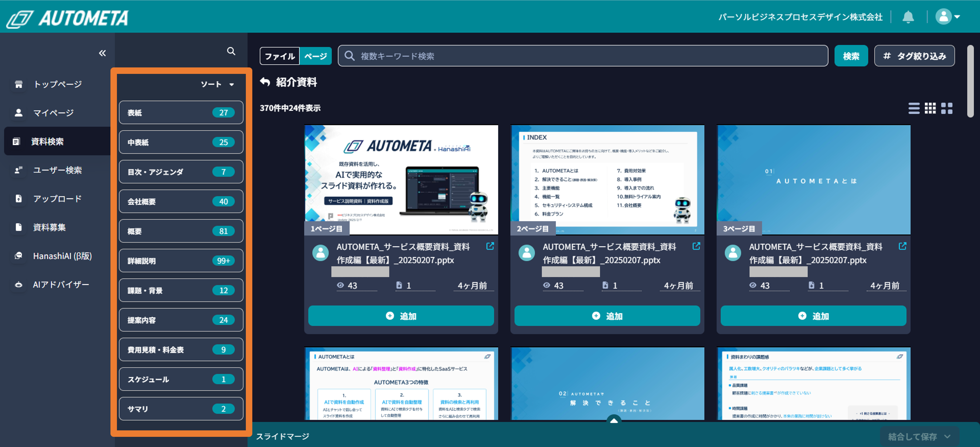
Task: Open アップロード in the sidebar
Action: 57,198
